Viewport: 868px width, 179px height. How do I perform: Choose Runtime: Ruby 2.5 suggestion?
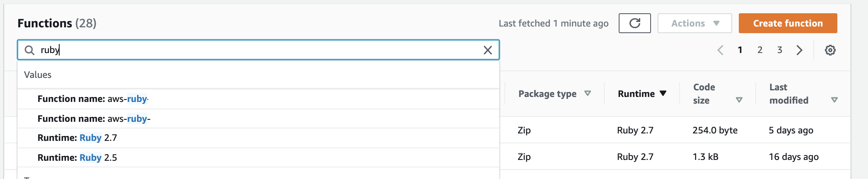pyautogui.click(x=258, y=158)
